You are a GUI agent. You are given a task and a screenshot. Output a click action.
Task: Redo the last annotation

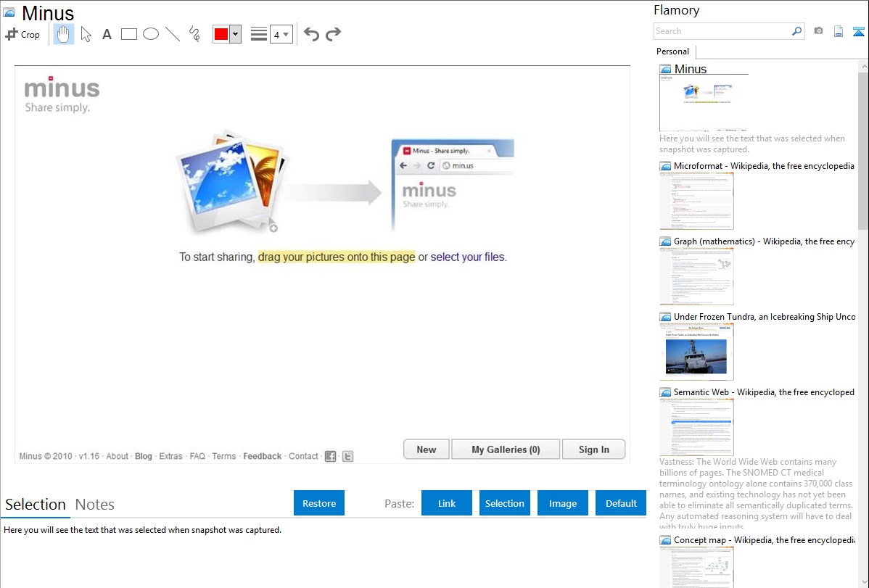pos(333,34)
